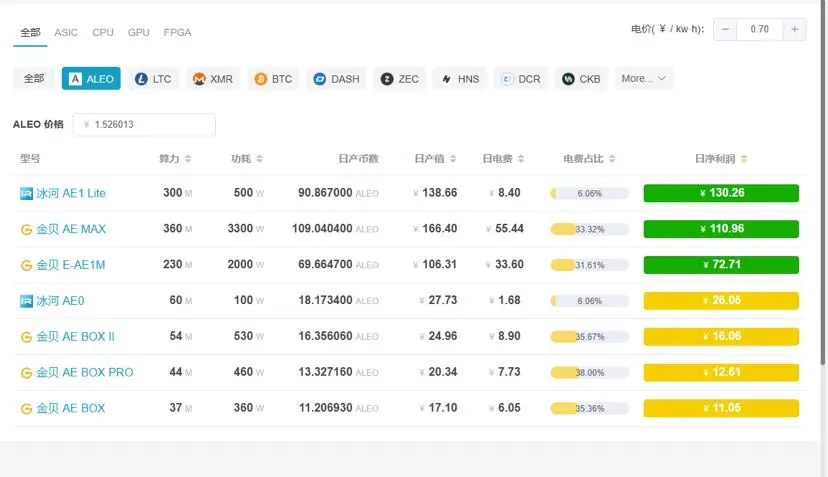Click the Goldshell logo beside AE MAX

coord(26,230)
